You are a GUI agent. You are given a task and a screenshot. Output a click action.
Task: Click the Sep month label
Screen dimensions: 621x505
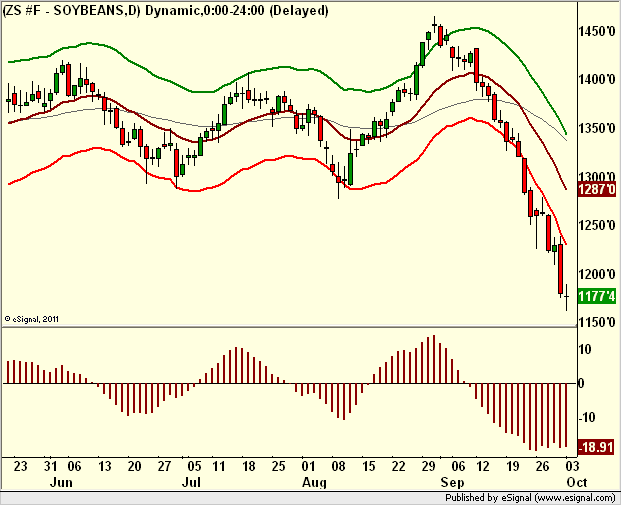point(452,483)
